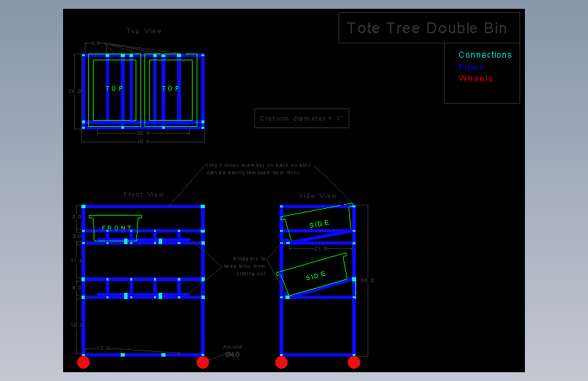Select the cyan 'Connections' legend label
Image resolution: width=588 pixels, height=381 pixels.
point(485,55)
